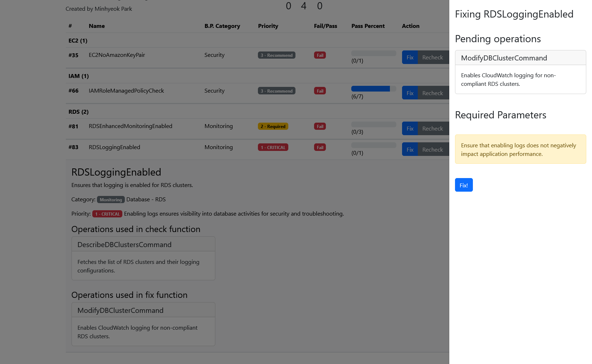The width and height of the screenshot is (592, 364).
Task: Recheck the RDSLoggingEnabled rule
Action: (432, 149)
